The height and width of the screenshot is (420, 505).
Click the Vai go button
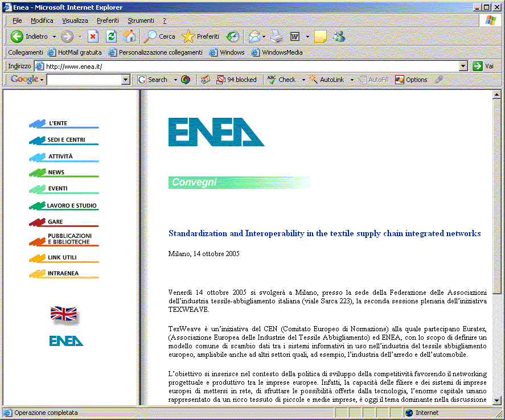(x=483, y=66)
